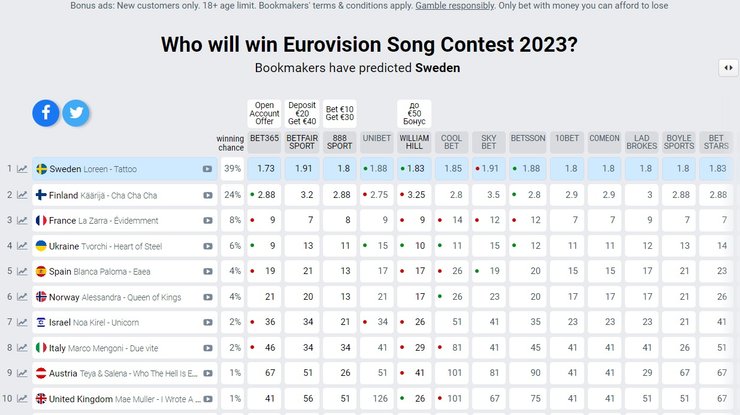Play Ukraine's Heart of Steel video
The width and height of the screenshot is (740, 415).
tap(207, 246)
